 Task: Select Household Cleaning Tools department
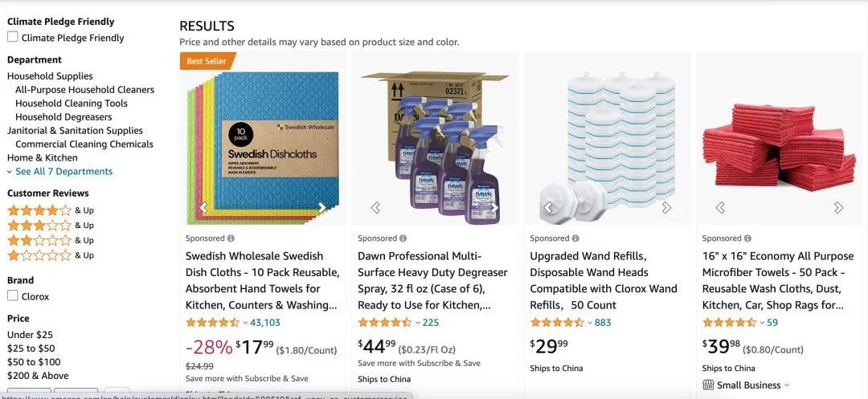[x=72, y=104]
